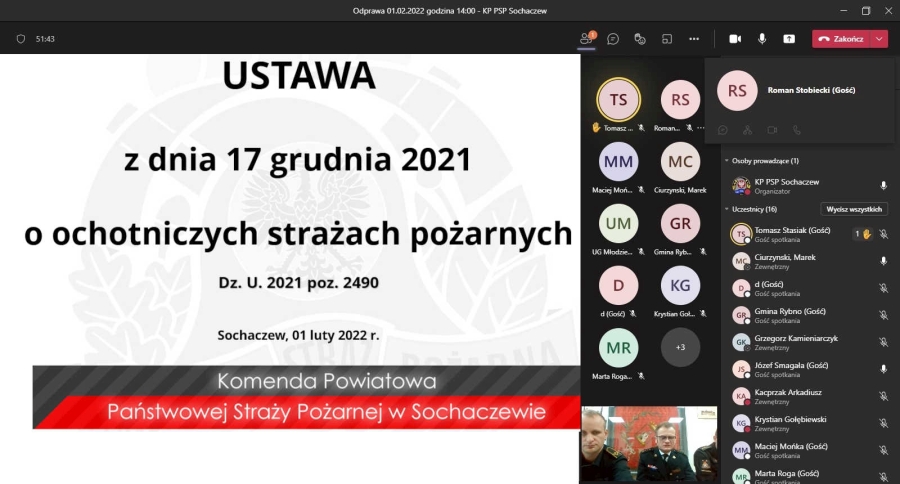Open the breakout rooms icon
900x484 pixels.
(667, 39)
